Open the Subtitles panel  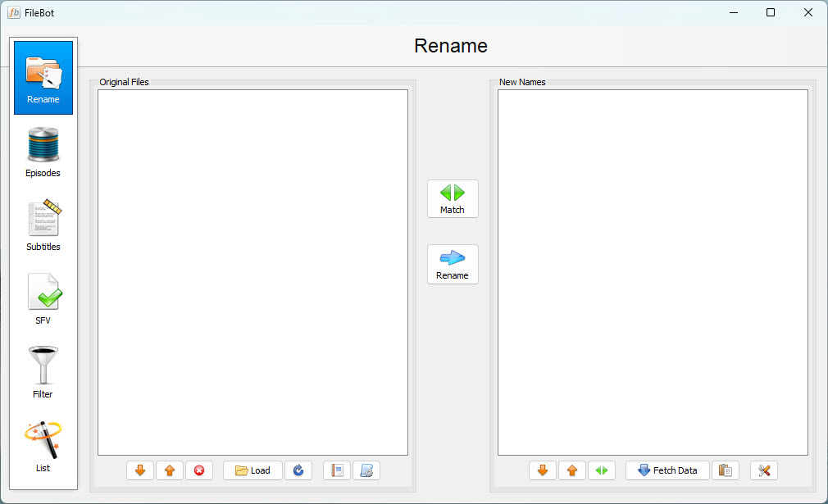[43, 226]
